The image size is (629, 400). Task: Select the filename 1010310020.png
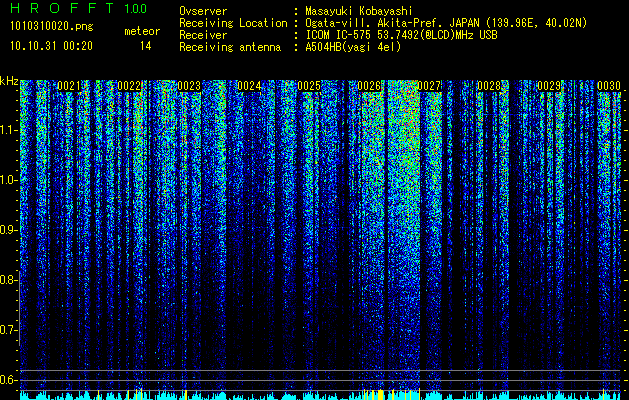(52, 27)
